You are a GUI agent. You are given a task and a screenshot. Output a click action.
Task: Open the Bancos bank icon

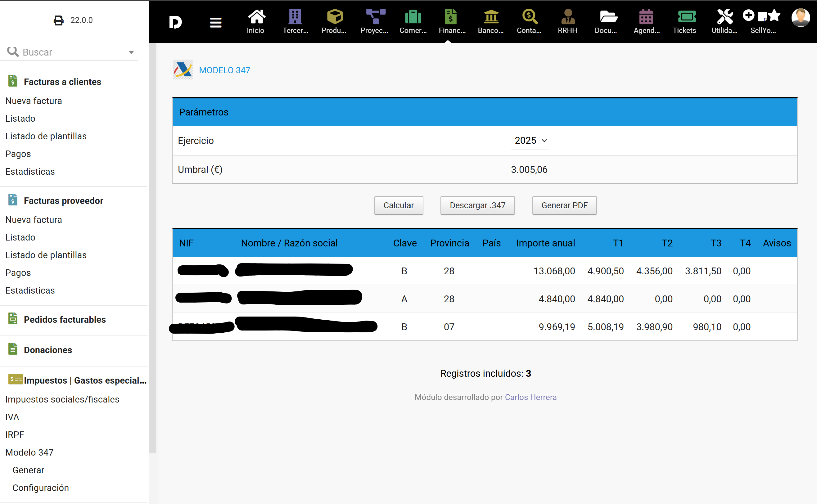pos(491,17)
